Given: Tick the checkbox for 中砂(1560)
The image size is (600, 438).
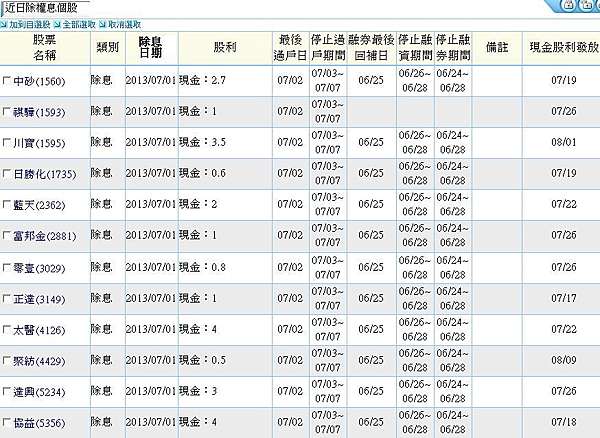Looking at the screenshot, I should click(7, 80).
